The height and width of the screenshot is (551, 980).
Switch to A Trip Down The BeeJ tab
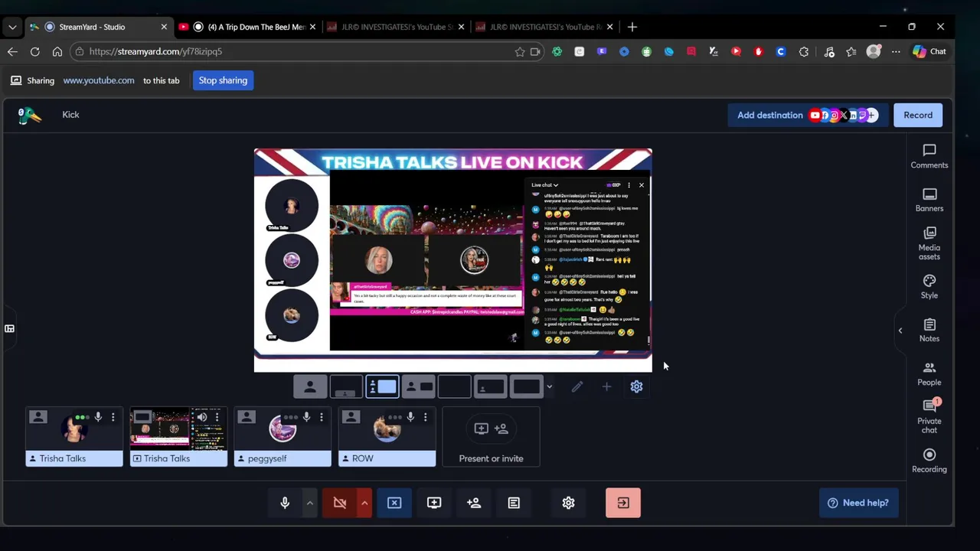click(x=247, y=27)
